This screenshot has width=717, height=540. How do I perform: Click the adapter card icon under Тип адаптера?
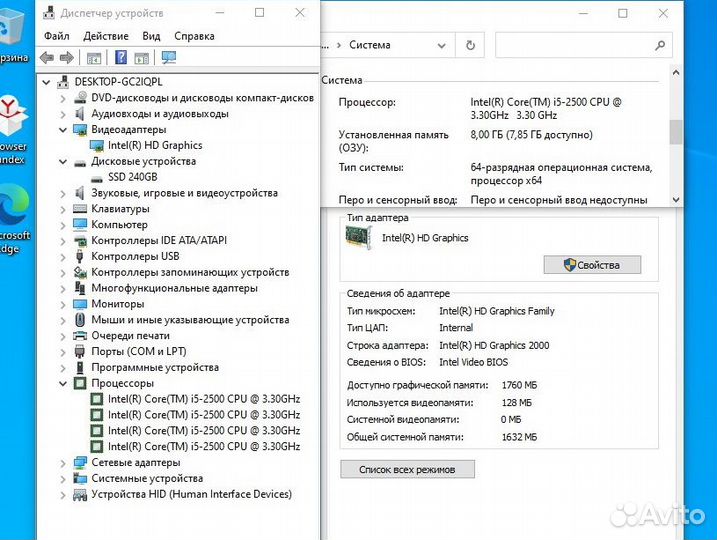point(358,238)
